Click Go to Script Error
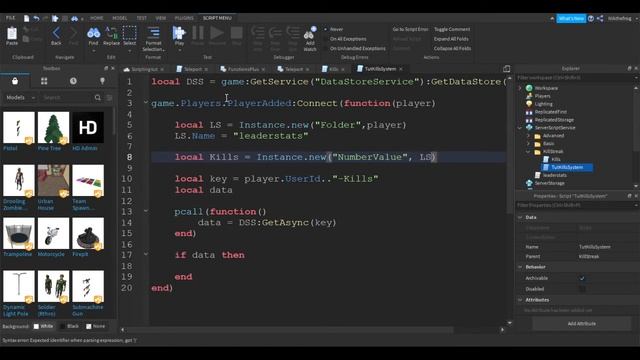 410,29
